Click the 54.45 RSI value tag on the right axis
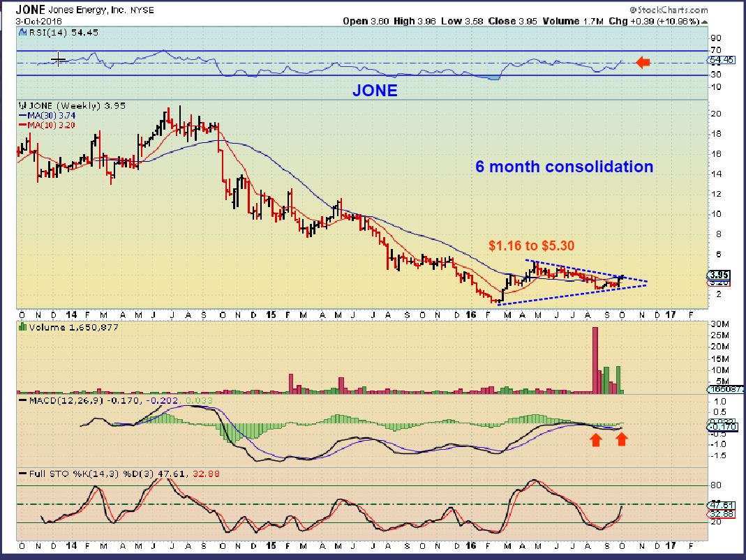Image resolution: width=746 pixels, height=560 pixels. [x=722, y=60]
